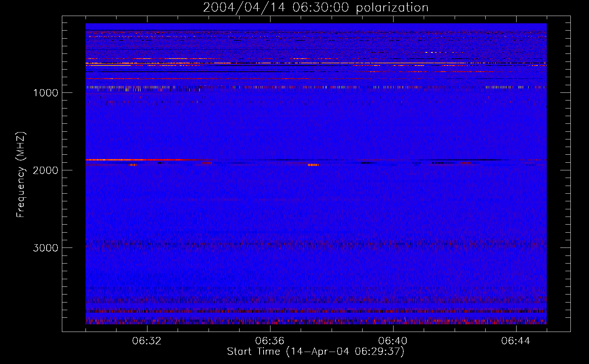The width and height of the screenshot is (589, 364).
Task: Click the 3000 frequency tick label
Action: click(46, 248)
